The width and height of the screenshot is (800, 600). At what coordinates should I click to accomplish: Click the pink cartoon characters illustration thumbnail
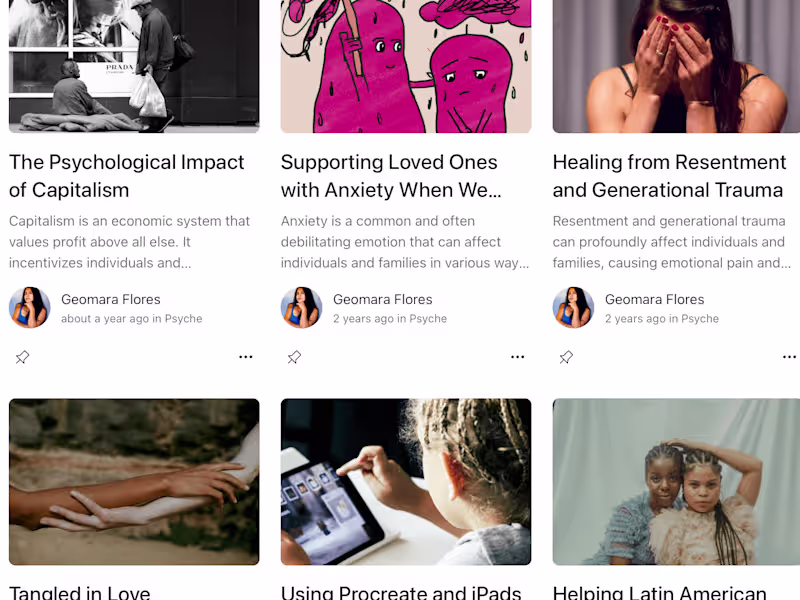point(406,66)
